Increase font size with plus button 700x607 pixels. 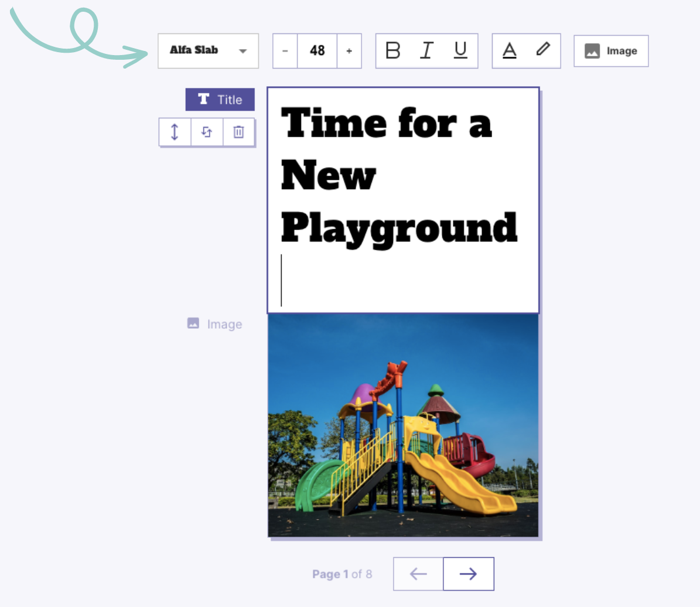click(349, 51)
